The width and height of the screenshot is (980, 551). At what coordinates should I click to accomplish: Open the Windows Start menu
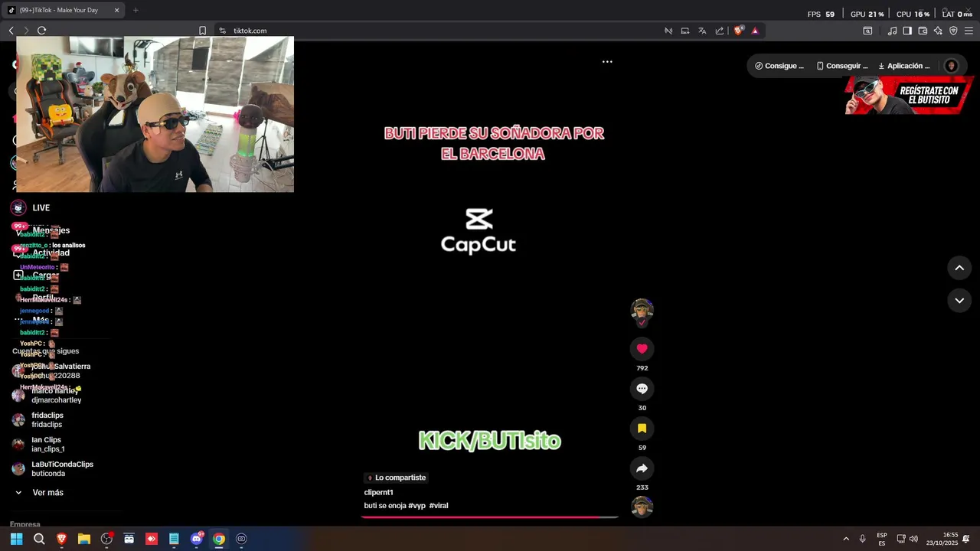tap(16, 539)
